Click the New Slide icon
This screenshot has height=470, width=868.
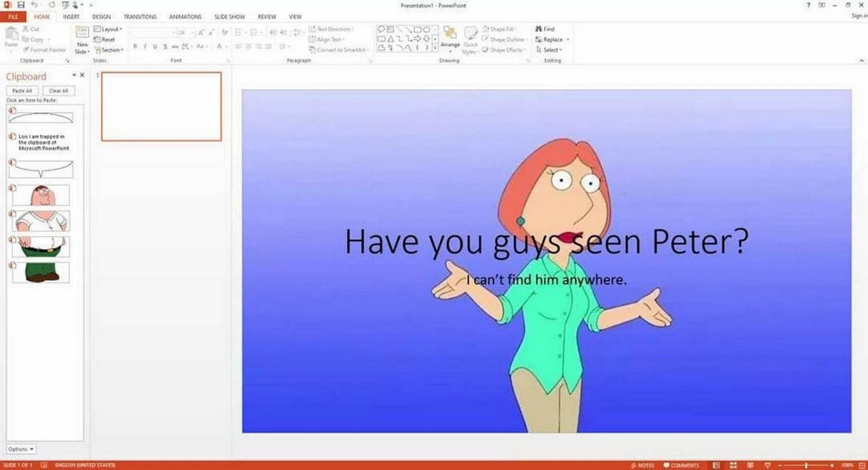point(82,32)
